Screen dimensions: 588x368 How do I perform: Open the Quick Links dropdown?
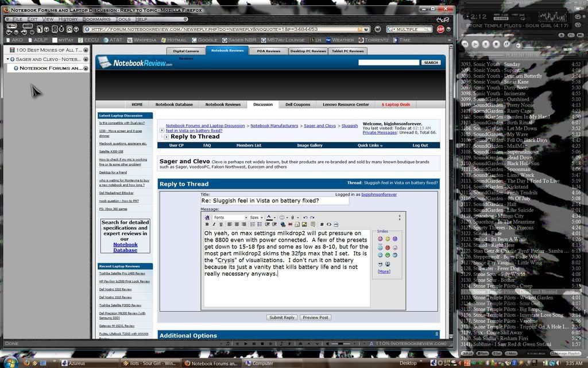[x=370, y=145]
